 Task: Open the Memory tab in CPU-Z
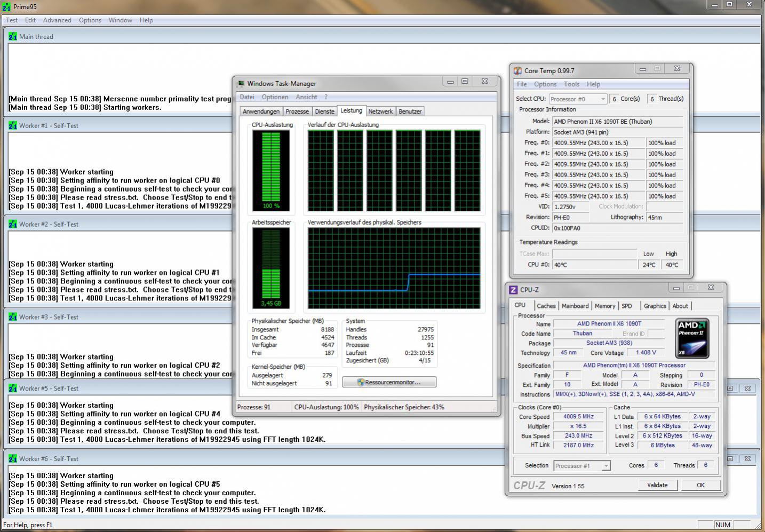(605, 306)
